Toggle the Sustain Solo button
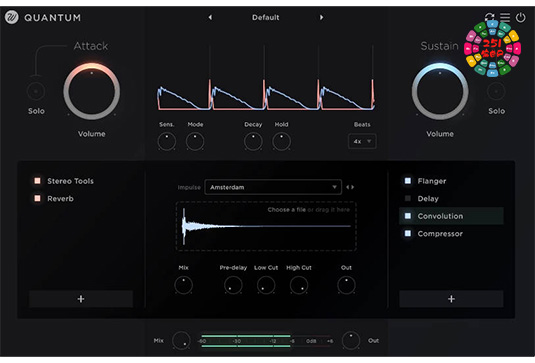 click(x=496, y=91)
